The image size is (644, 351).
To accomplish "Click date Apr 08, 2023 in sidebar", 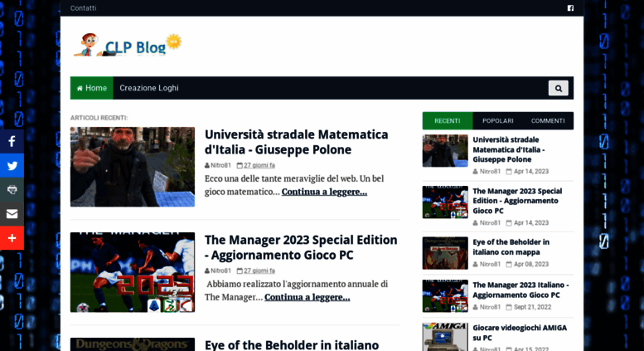I will 531,264.
